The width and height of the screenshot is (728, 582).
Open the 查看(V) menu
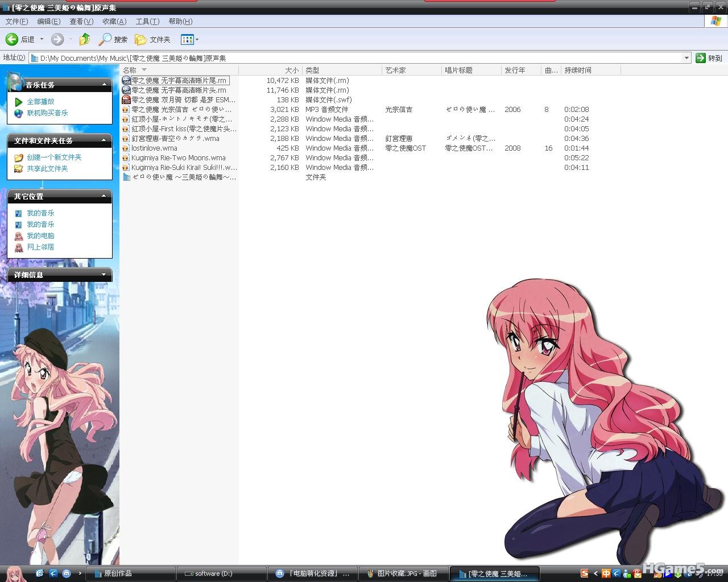pos(81,22)
